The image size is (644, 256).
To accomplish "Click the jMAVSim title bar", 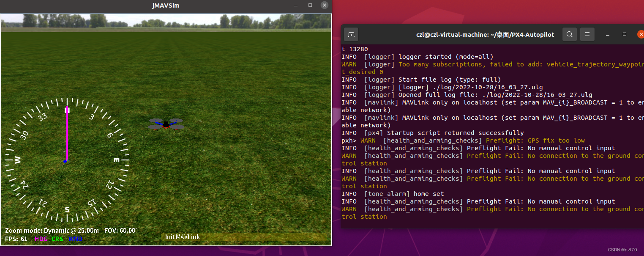I will pos(166,6).
